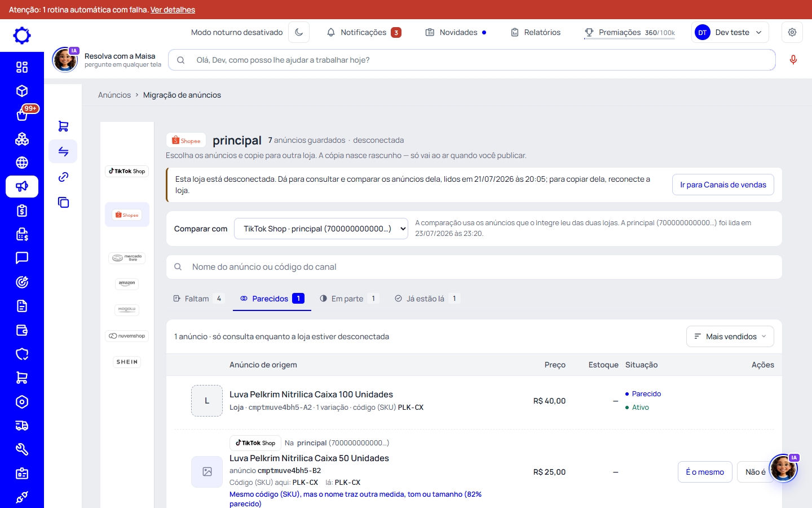Click the duplicate copy icon in submenu
Viewport: 812px width, 508px height.
click(x=63, y=202)
